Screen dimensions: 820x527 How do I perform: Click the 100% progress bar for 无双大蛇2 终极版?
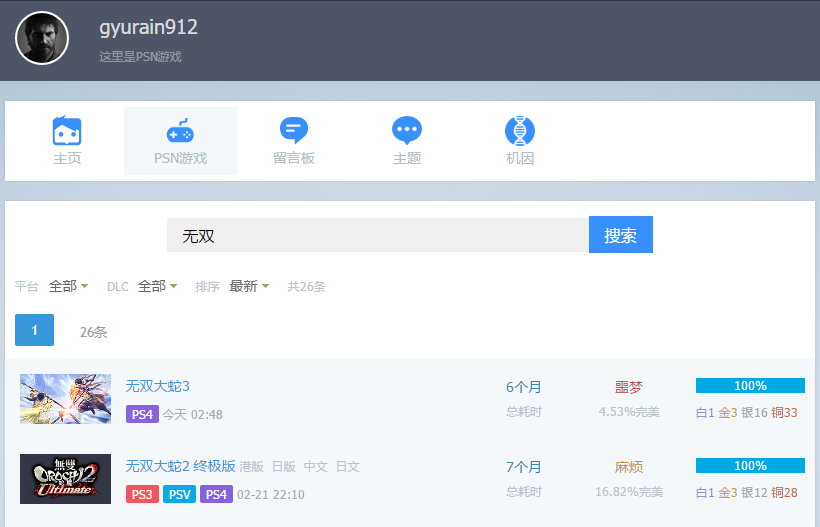pos(750,465)
